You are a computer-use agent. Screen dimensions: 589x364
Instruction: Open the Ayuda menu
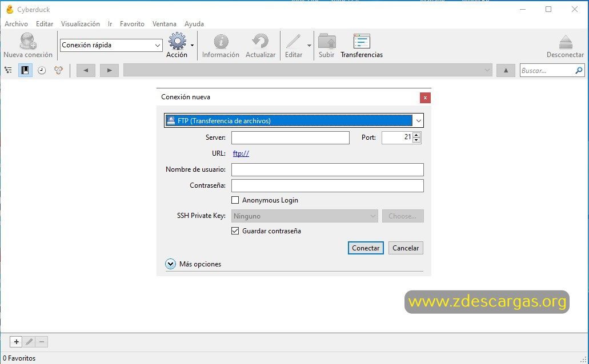[x=194, y=23]
